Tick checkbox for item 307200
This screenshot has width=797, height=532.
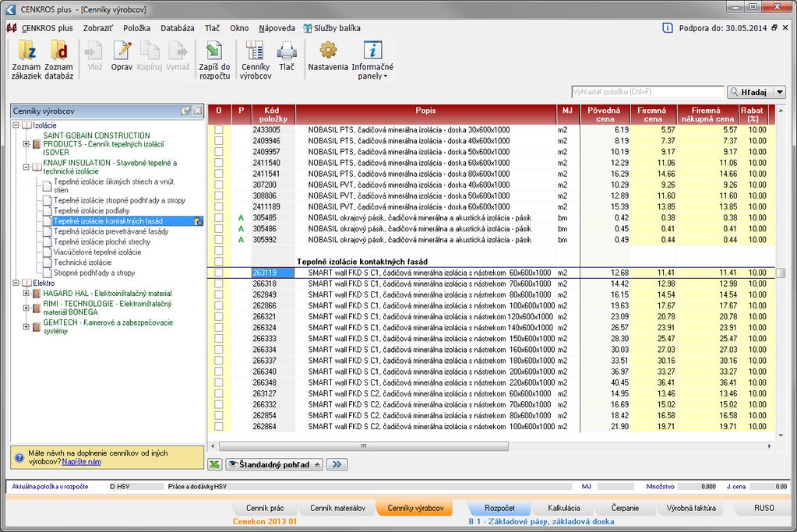(x=219, y=185)
